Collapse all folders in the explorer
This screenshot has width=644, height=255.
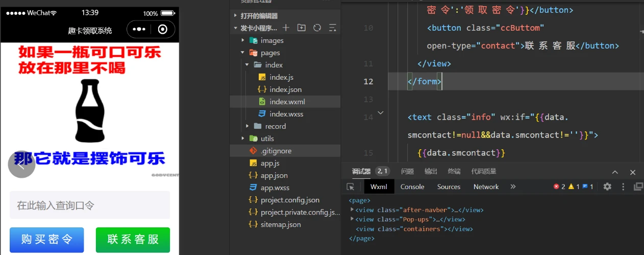point(333,28)
